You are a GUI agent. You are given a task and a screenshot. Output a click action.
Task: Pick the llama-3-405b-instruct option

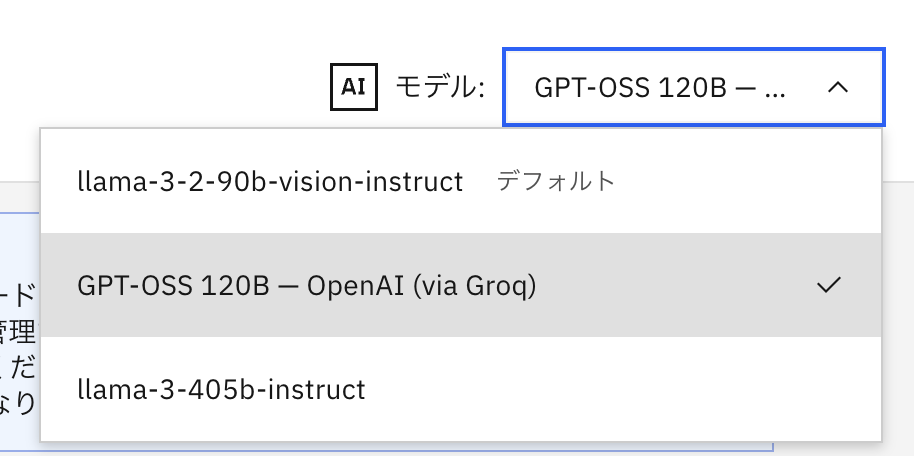pos(221,389)
